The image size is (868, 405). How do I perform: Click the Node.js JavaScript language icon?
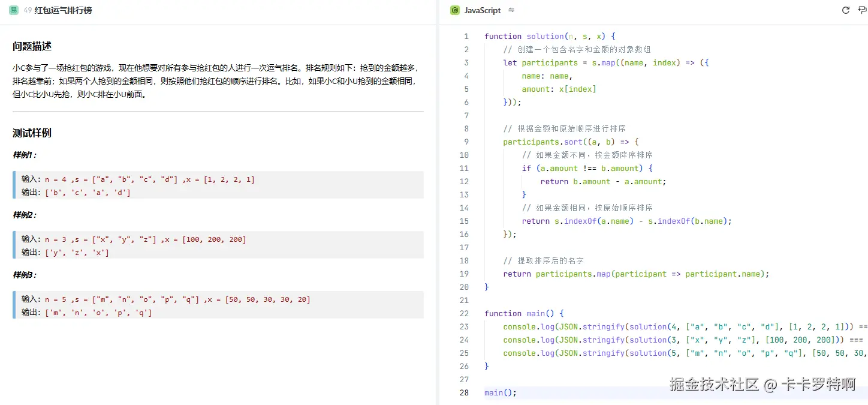(455, 10)
